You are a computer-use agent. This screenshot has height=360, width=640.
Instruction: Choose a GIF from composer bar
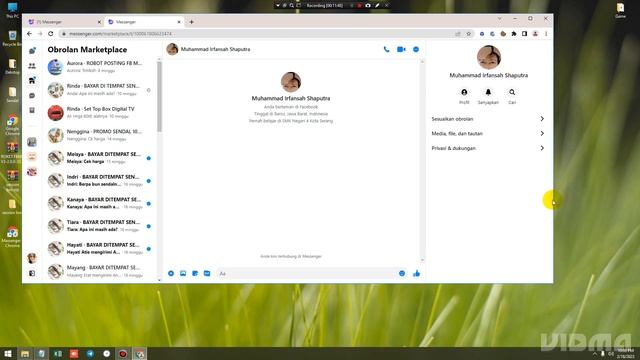point(207,273)
